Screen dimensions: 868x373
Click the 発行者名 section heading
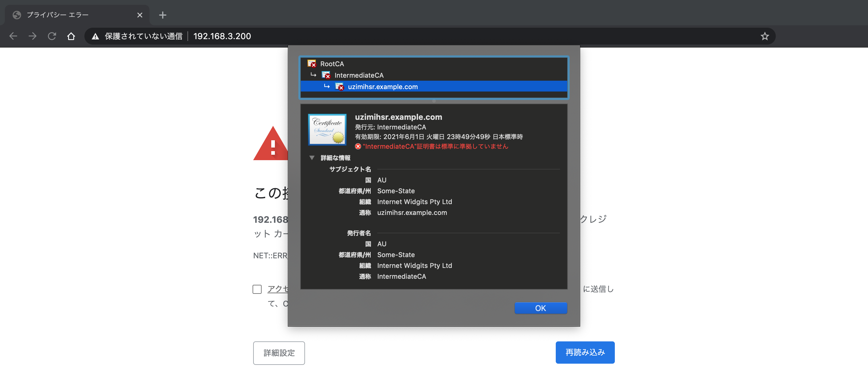coord(359,233)
